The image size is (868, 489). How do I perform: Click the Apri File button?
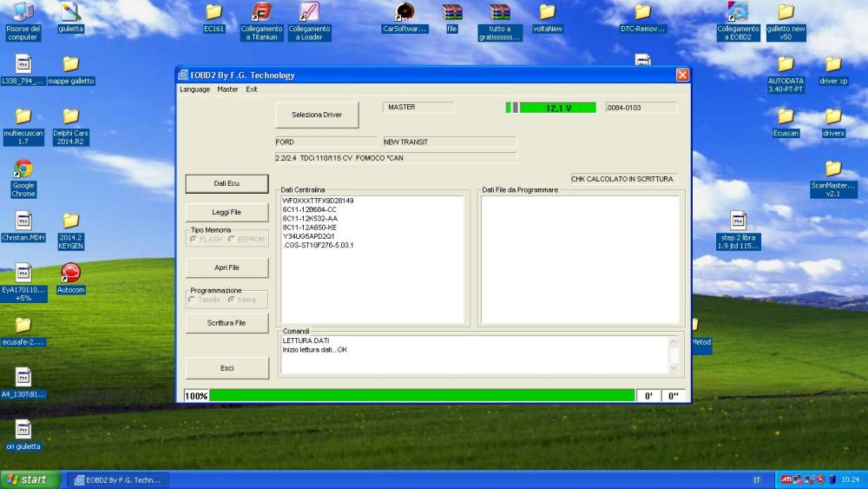[x=227, y=268]
